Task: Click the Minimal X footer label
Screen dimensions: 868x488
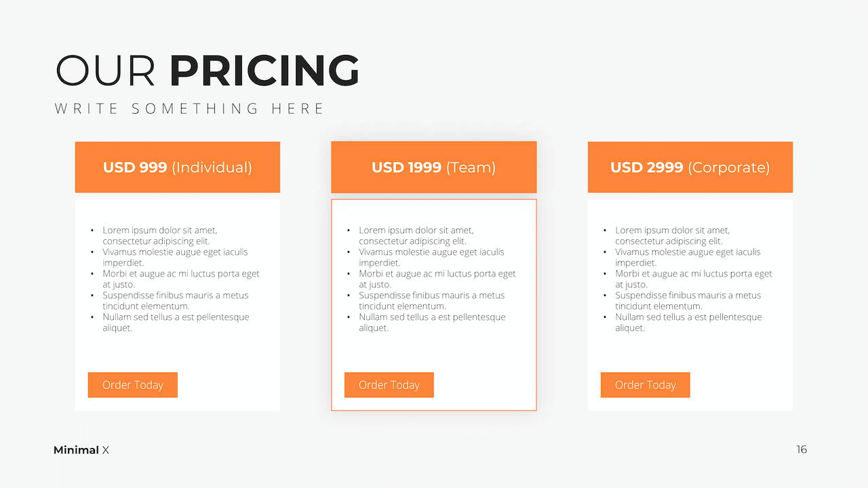Action: (x=81, y=450)
